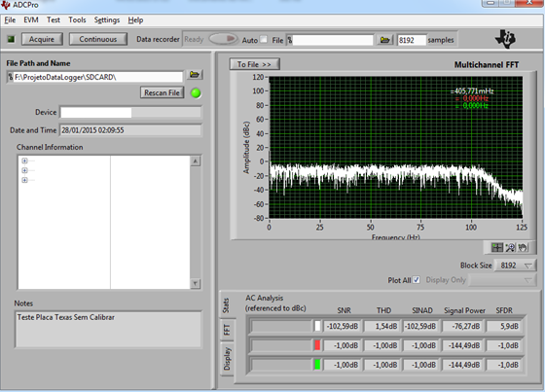Open the Help menu
Image resolution: width=545 pixels, height=392 pixels.
(x=135, y=20)
